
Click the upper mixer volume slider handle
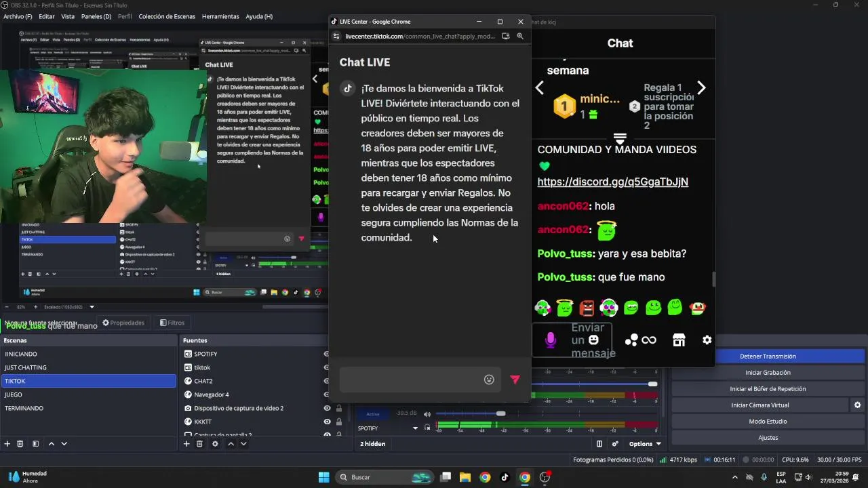coord(652,384)
